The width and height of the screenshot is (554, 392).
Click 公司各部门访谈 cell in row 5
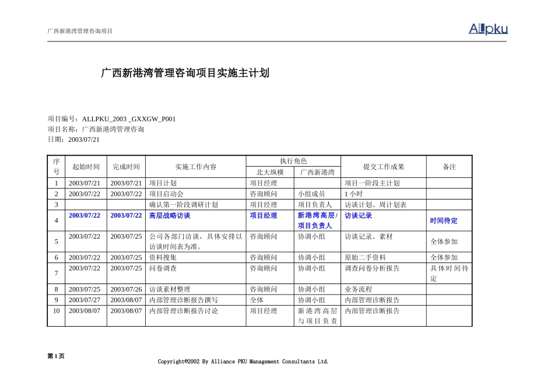pos(196,242)
